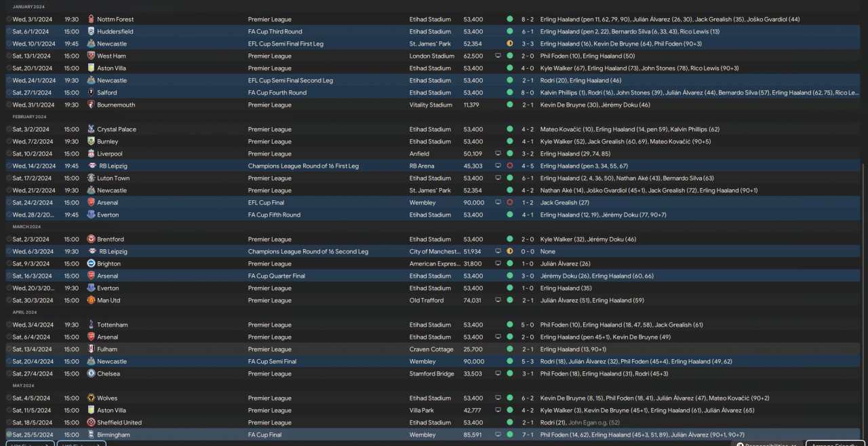Open Crystal Palace via its crest icon

pyautogui.click(x=92, y=130)
